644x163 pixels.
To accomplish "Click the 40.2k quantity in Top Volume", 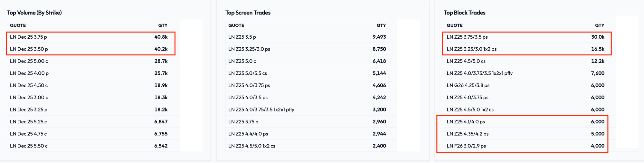I will [161, 49].
